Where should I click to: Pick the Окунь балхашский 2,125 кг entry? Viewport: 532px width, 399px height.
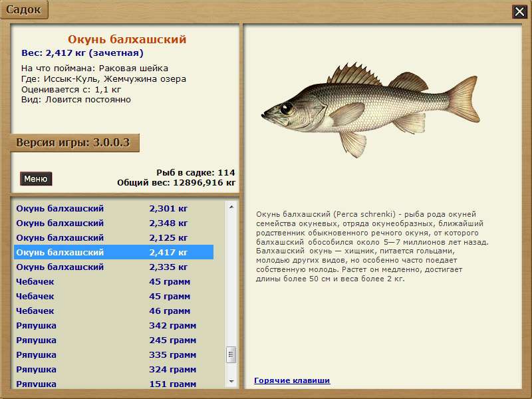(x=113, y=237)
